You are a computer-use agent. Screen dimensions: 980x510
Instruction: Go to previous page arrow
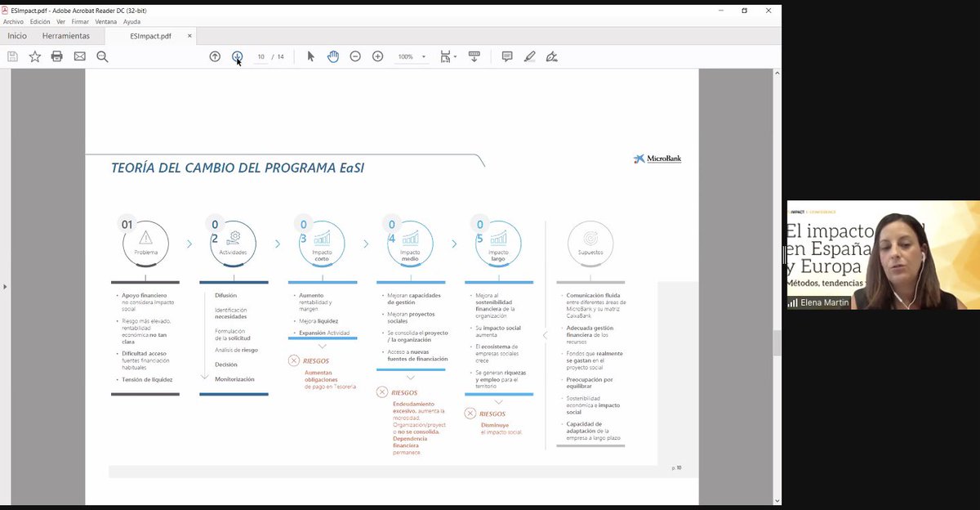click(215, 56)
